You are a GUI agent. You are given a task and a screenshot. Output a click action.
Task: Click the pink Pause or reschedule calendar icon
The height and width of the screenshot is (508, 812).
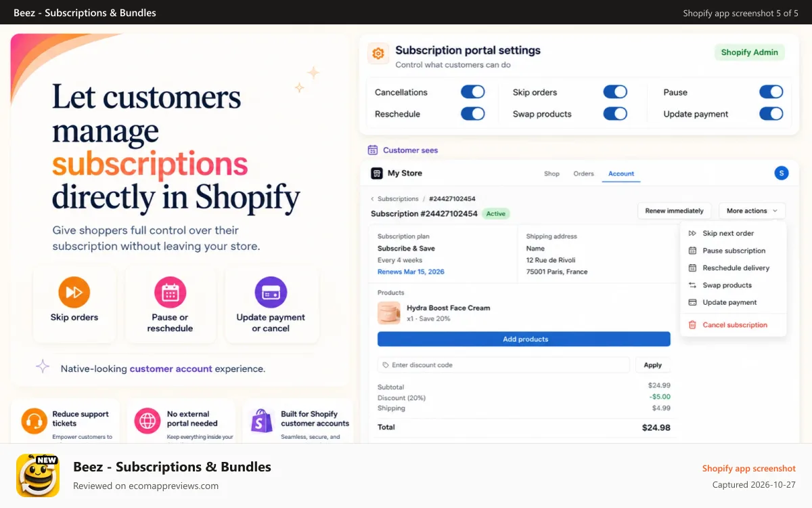click(171, 293)
